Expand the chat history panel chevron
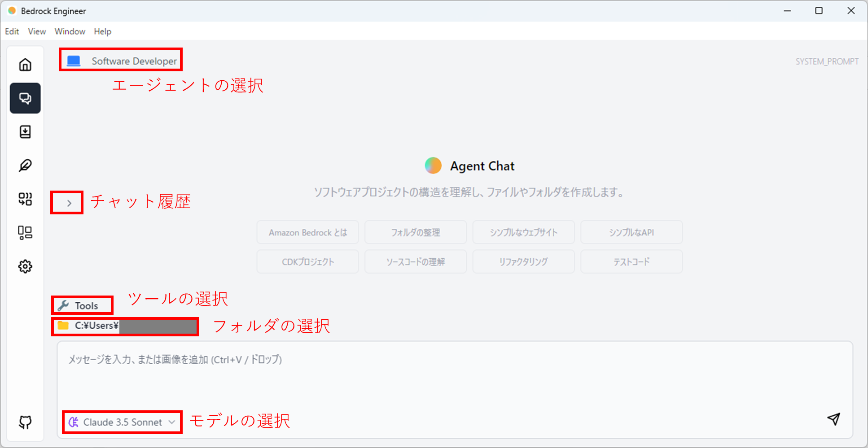The image size is (868, 448). tap(69, 203)
